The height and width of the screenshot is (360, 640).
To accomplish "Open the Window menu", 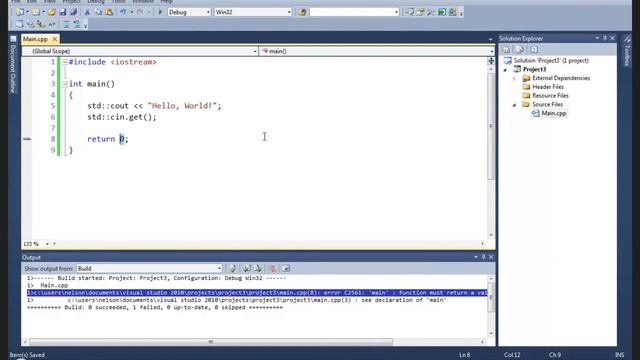I will coord(143,2).
